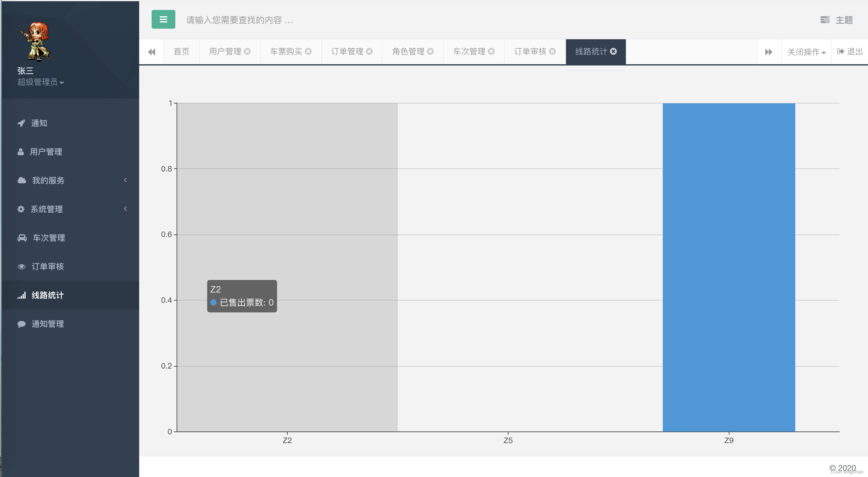Image resolution: width=868 pixels, height=477 pixels.
Task: Open 车次管理 in the sidebar
Action: pos(49,238)
